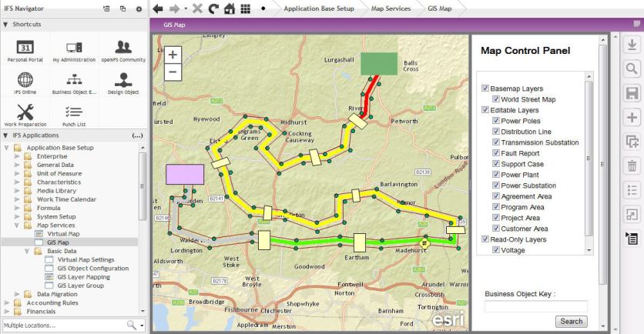
Task: Click the duplicate record icon
Action: click(x=632, y=142)
